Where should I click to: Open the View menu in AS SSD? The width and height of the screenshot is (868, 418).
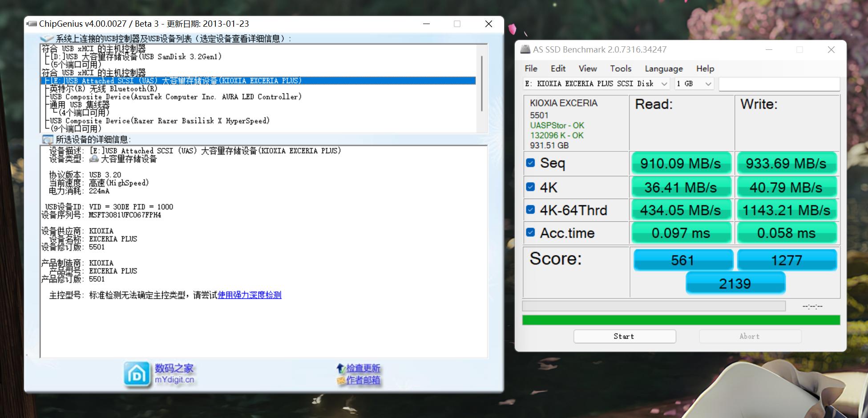(588, 69)
